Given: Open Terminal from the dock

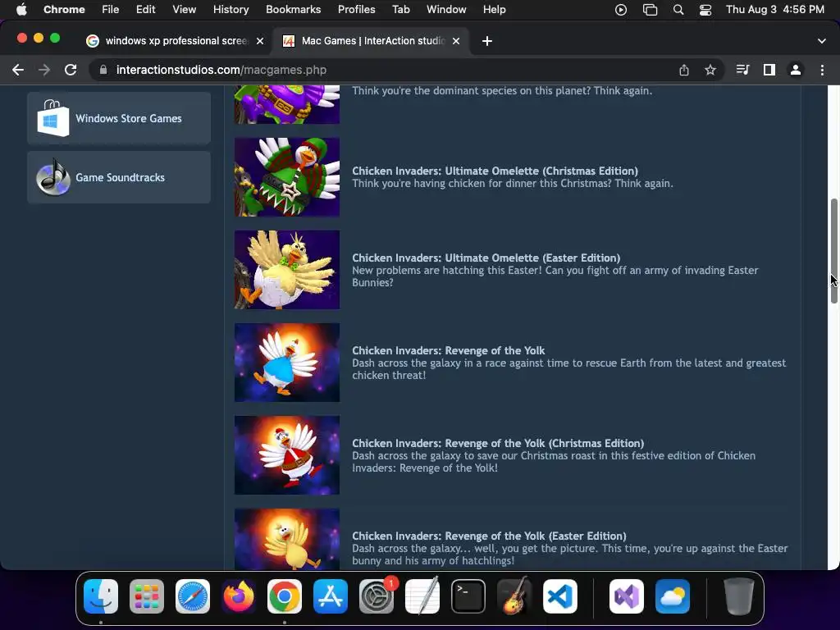Looking at the screenshot, I should click(468, 596).
